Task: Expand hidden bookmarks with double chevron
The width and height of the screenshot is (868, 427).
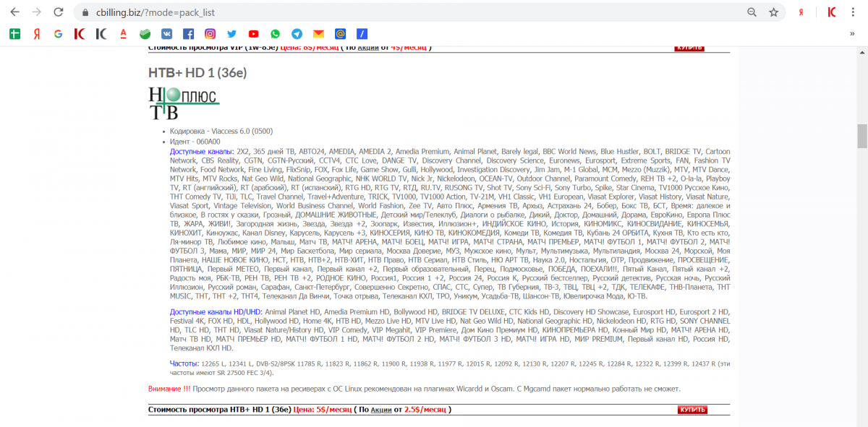Action: coord(852,33)
